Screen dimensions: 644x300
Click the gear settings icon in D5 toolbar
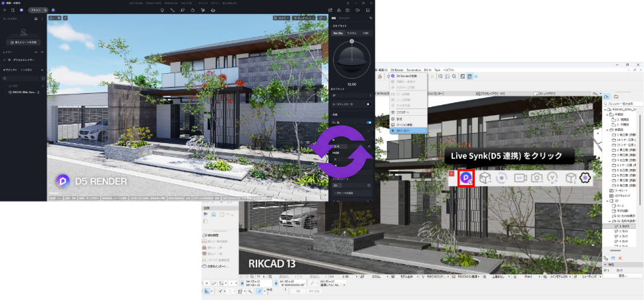point(585,178)
